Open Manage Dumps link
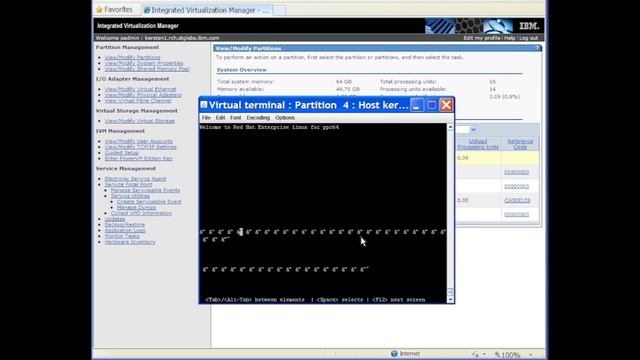640x360 pixels. pos(136,207)
